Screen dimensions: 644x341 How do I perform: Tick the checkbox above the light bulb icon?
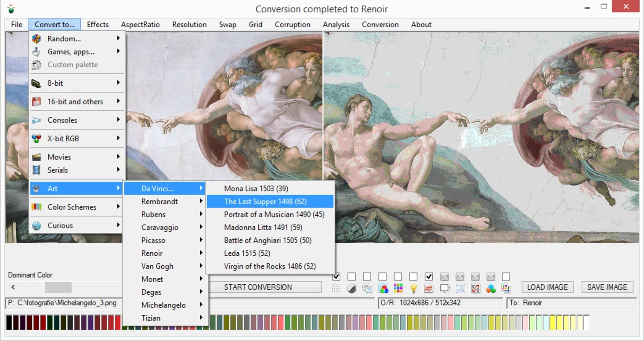414,277
